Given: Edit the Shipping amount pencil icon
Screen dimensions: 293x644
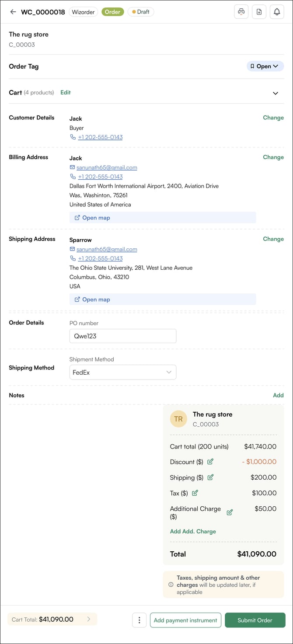Looking at the screenshot, I should tap(210, 477).
